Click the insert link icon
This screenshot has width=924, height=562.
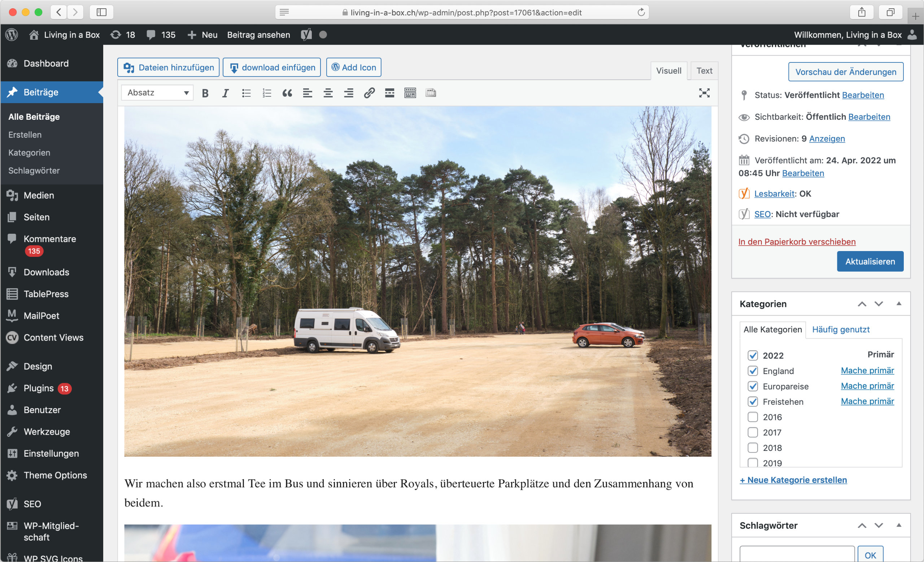(x=369, y=93)
